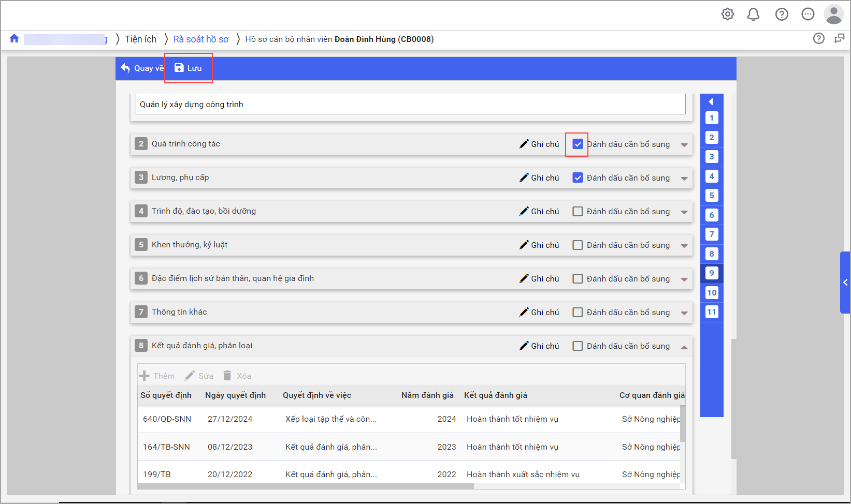Uncheck Đánh dấu cần bổ sung for Quá trình công tác

[x=578, y=144]
